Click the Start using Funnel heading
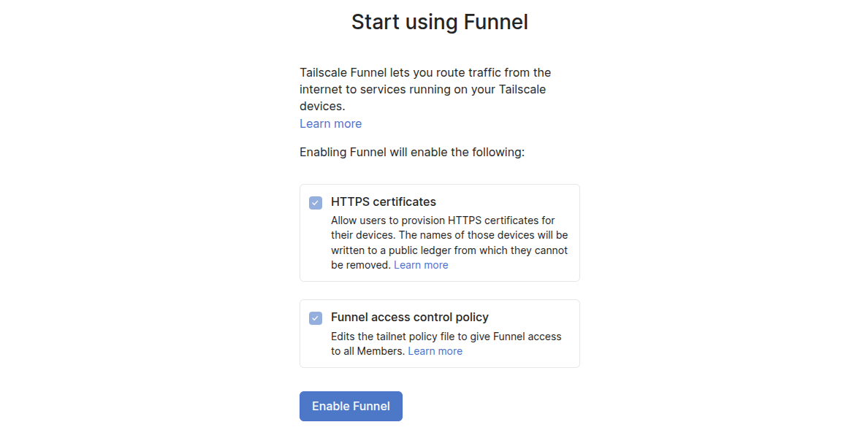This screenshot has width=868, height=438. tap(439, 22)
